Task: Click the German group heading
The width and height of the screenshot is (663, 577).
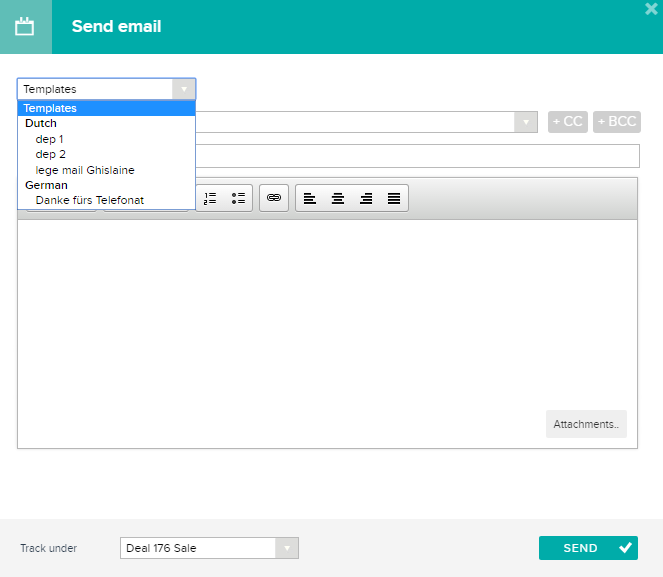Action: tap(46, 185)
